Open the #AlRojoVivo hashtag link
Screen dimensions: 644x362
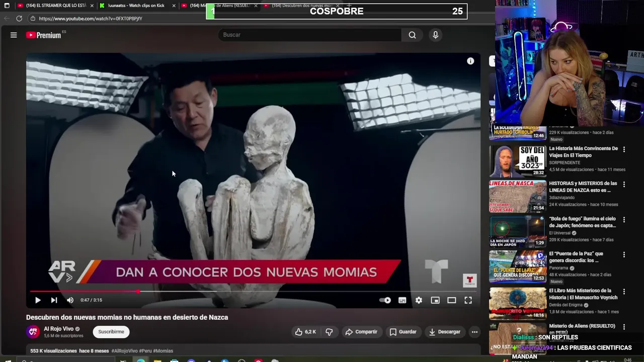124,351
